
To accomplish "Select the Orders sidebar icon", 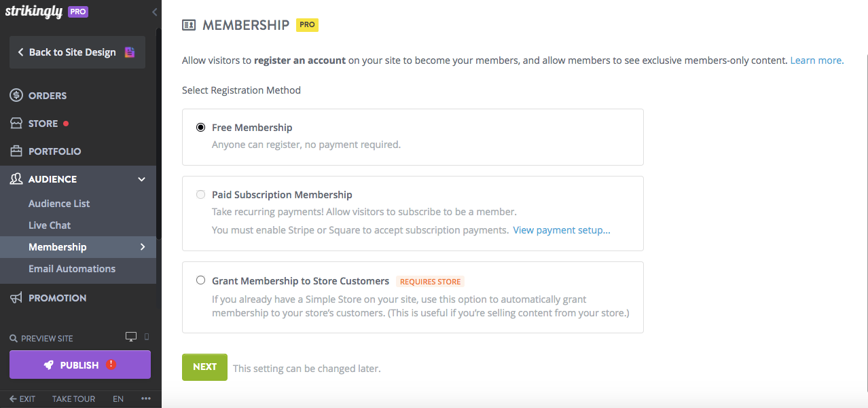I will click(16, 95).
